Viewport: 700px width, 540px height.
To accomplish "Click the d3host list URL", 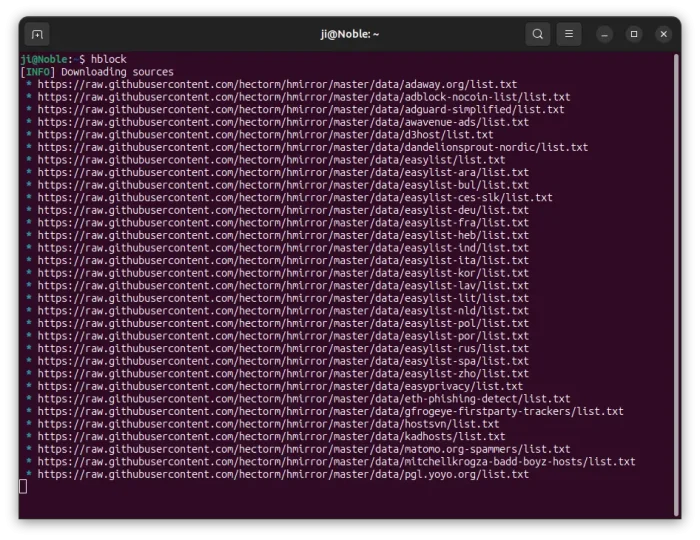I will (266, 135).
